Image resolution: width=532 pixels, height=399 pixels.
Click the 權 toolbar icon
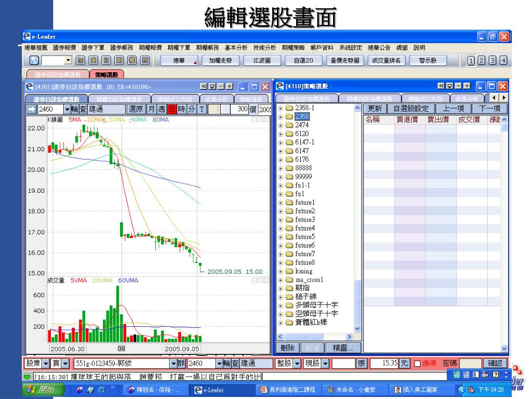pos(132,60)
